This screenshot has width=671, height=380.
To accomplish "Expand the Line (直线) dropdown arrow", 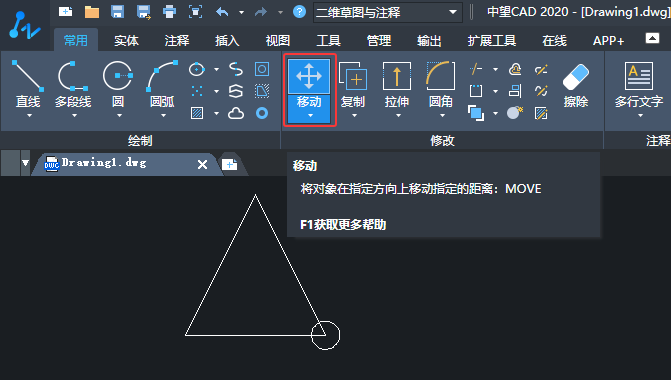I will 29,116.
